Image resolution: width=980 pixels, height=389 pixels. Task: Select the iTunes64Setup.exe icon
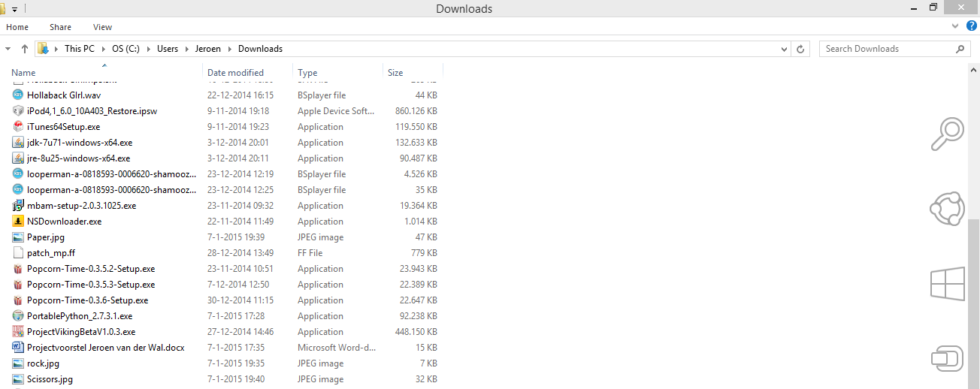(x=19, y=127)
